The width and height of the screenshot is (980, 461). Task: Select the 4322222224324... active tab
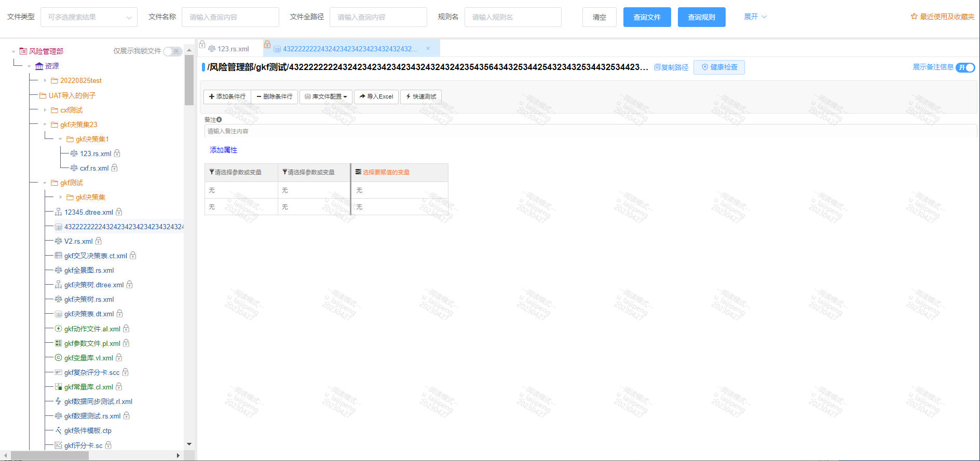click(350, 49)
